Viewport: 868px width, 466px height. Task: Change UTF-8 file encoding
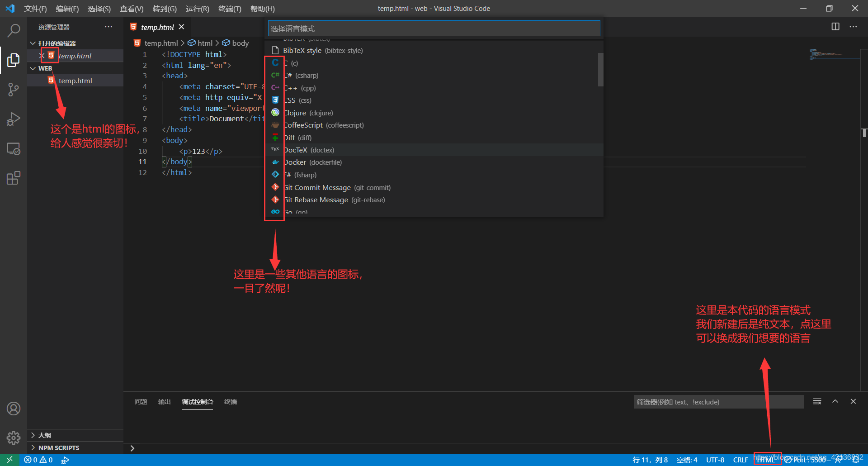tap(715, 460)
